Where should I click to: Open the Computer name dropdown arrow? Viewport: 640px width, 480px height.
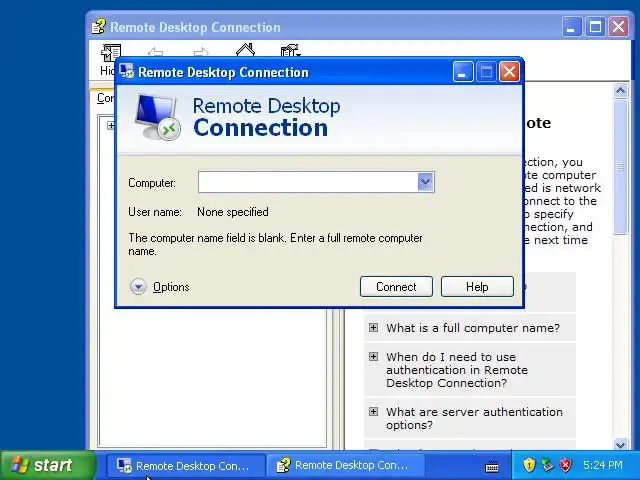point(425,182)
